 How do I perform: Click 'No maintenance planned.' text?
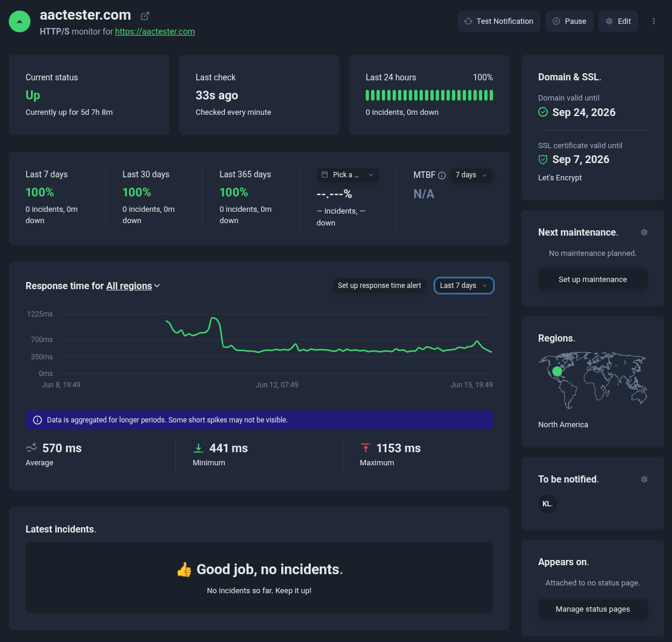pos(593,253)
